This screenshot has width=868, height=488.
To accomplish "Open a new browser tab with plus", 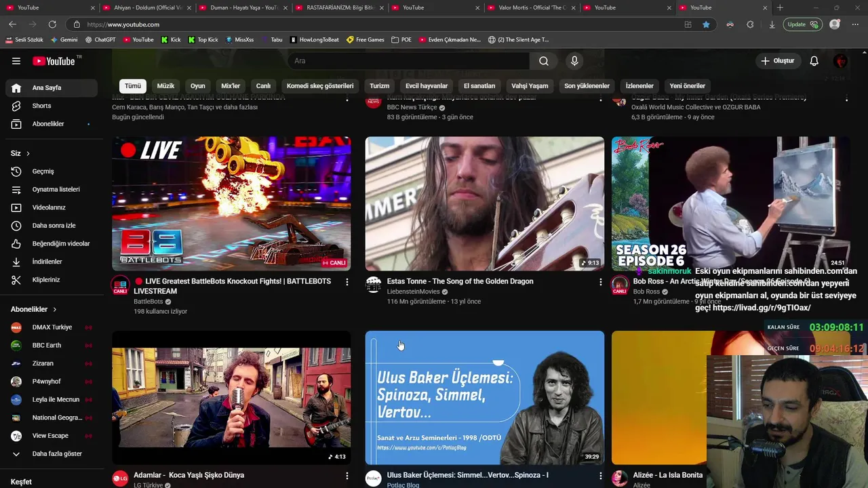I will (780, 7).
